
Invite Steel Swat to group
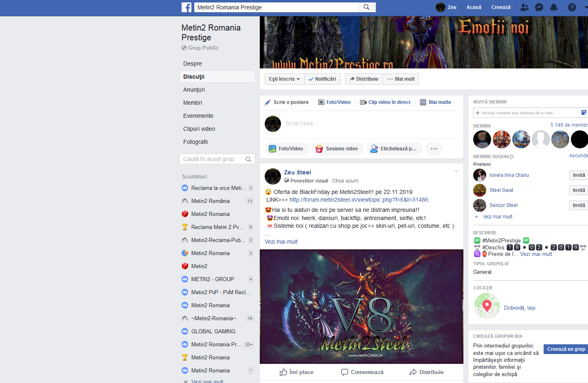point(579,190)
